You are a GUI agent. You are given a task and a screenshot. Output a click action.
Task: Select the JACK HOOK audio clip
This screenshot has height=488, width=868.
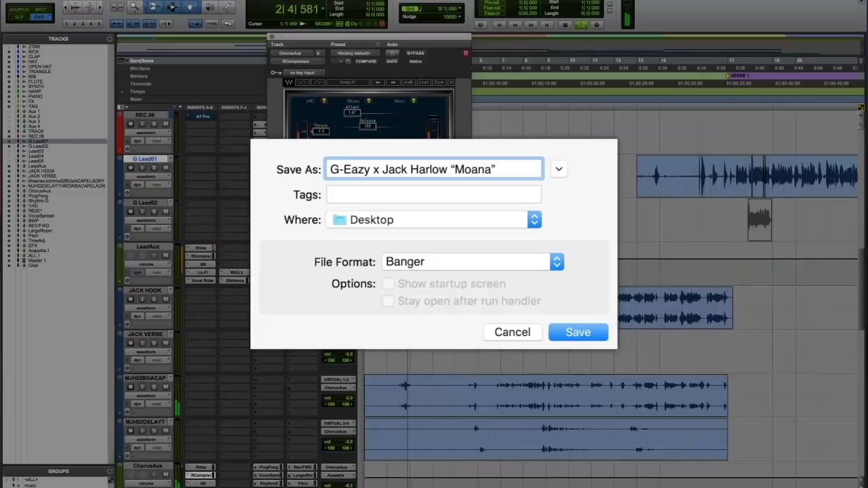pos(675,308)
